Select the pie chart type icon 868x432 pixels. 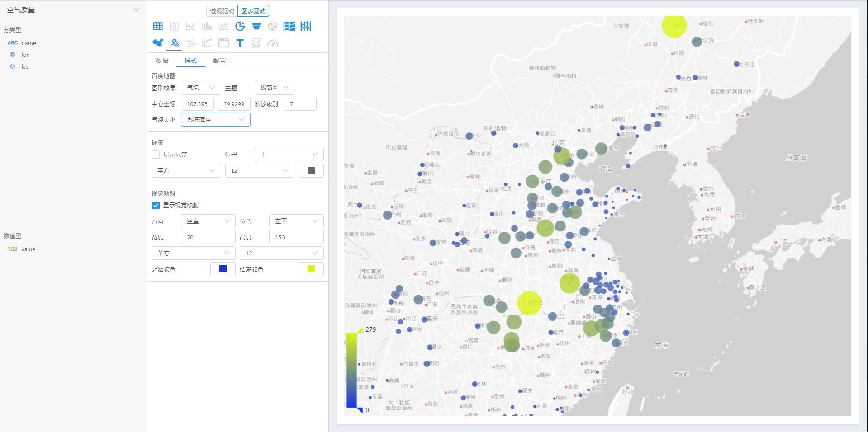click(x=240, y=26)
